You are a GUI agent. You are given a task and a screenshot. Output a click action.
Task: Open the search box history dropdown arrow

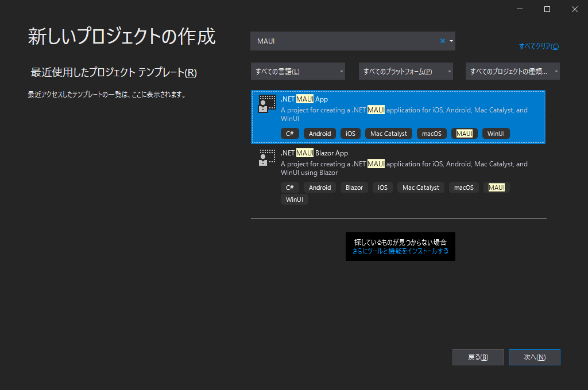451,41
